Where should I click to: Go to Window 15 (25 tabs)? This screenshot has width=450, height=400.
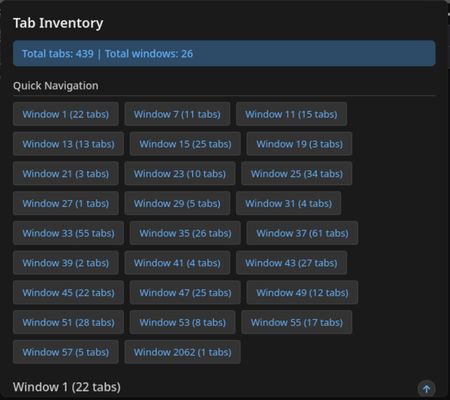185,144
